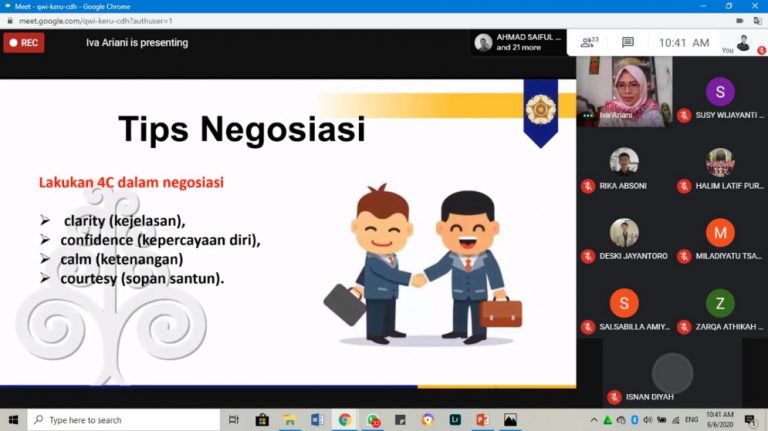Select SUSY WIJAYANTI participant tile

(720, 91)
